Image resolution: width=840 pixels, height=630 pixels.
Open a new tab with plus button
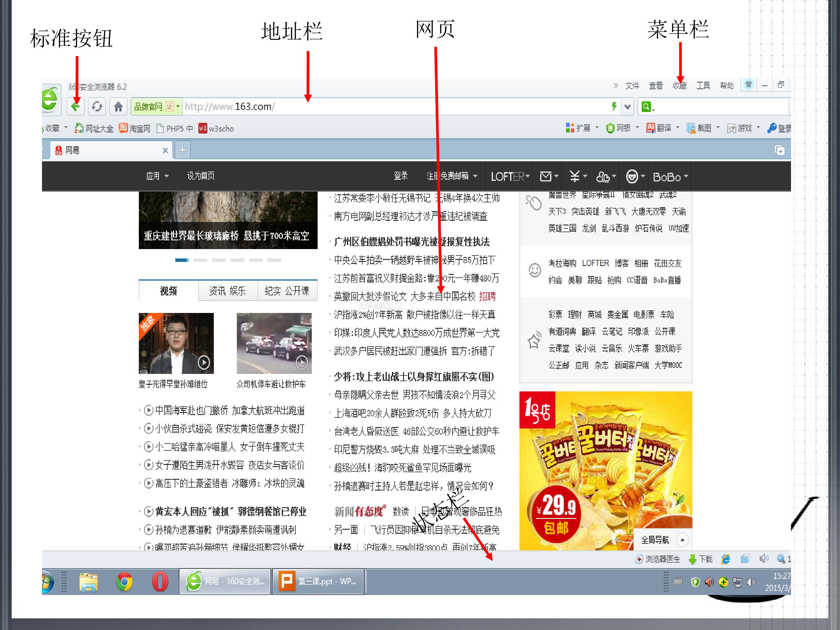(182, 150)
